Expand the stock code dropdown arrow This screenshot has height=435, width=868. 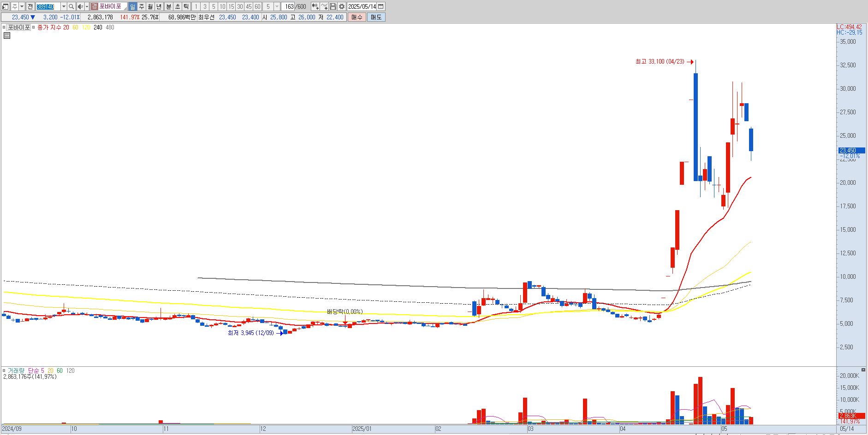[x=64, y=6]
